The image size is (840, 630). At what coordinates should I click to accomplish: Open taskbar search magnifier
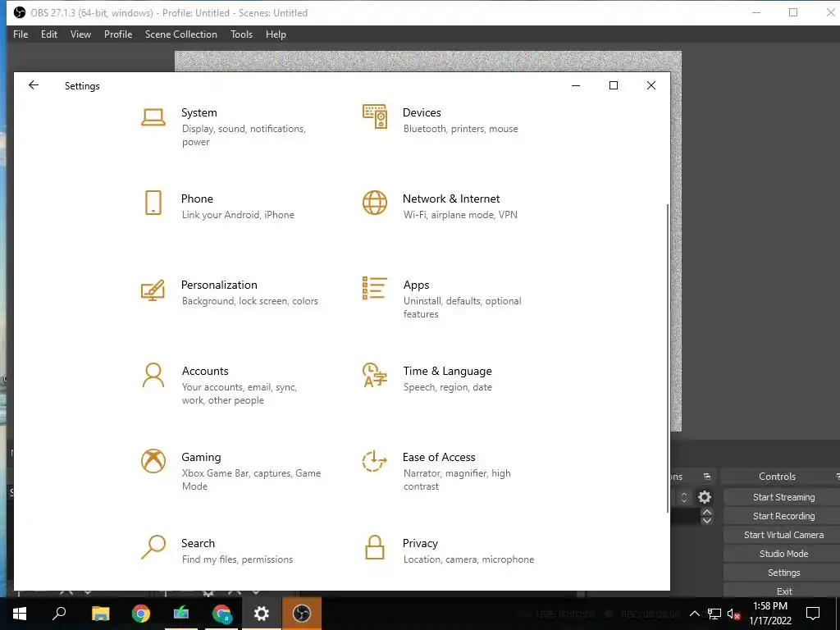pyautogui.click(x=59, y=613)
